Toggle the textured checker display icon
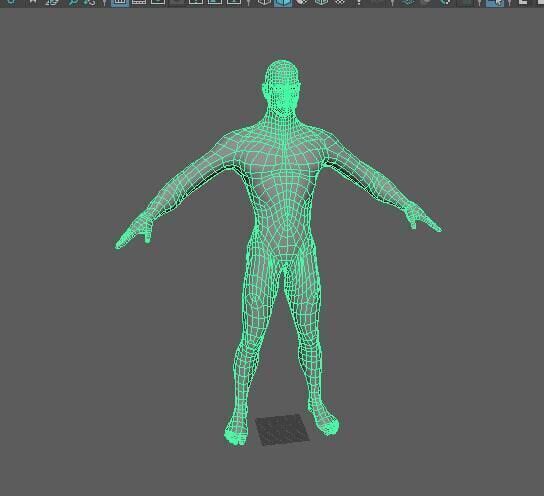This screenshot has width=544, height=496. [340, 2]
